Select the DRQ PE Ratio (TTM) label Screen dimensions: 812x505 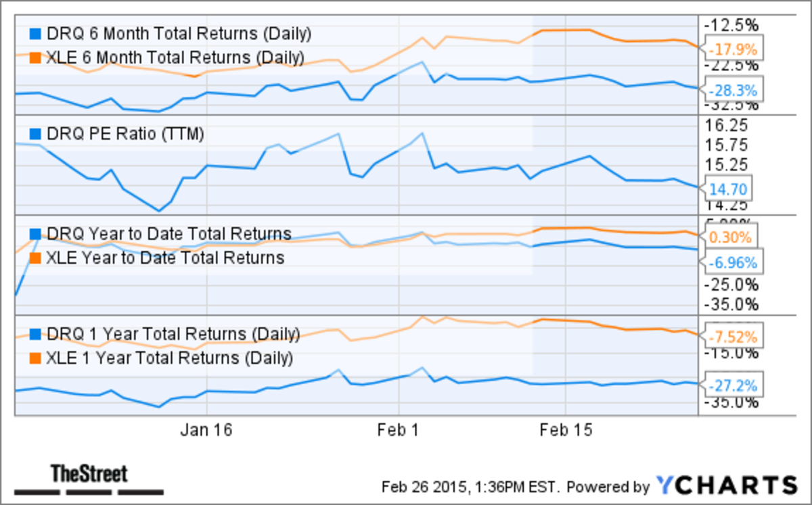125,134
